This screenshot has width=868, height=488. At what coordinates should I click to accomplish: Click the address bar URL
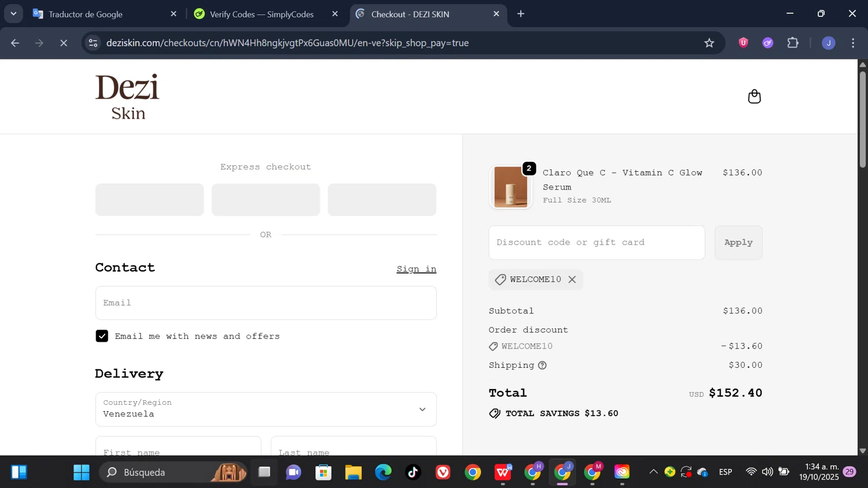(x=288, y=43)
